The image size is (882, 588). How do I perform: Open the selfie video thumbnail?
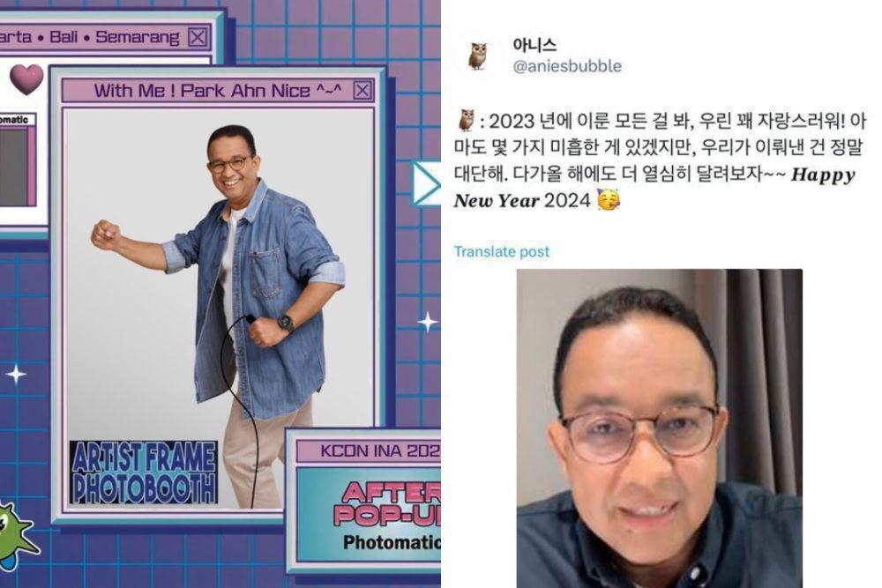pyautogui.click(x=659, y=428)
